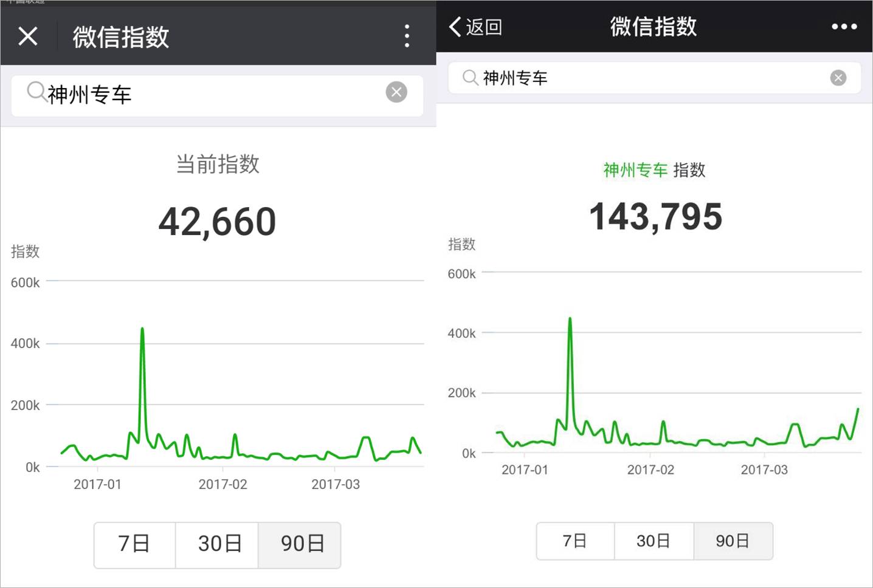The width and height of the screenshot is (873, 588).
Task: Click the right 微信指数 title
Action: 654,27
